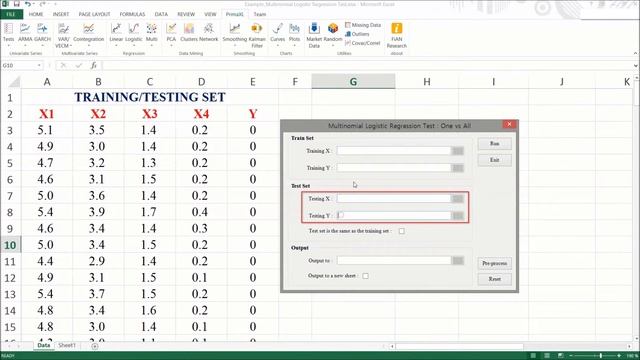Open the PCA data mining tool
The width and height of the screenshot is (640, 360).
171,33
